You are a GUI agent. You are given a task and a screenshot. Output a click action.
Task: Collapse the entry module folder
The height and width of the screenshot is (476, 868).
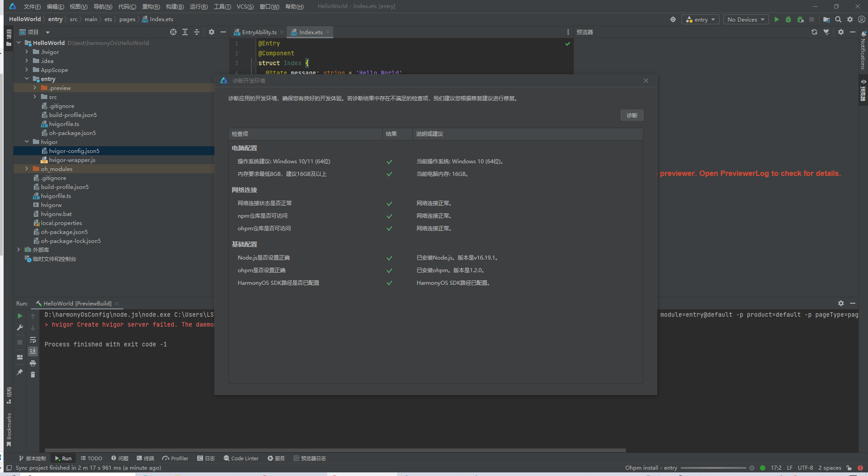point(27,79)
